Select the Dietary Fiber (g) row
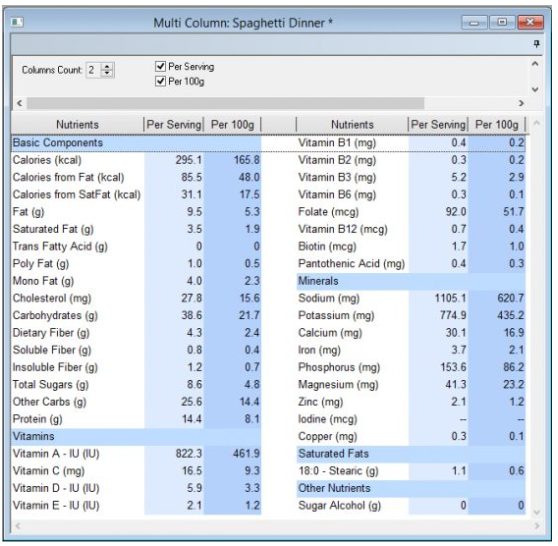 click(136, 333)
